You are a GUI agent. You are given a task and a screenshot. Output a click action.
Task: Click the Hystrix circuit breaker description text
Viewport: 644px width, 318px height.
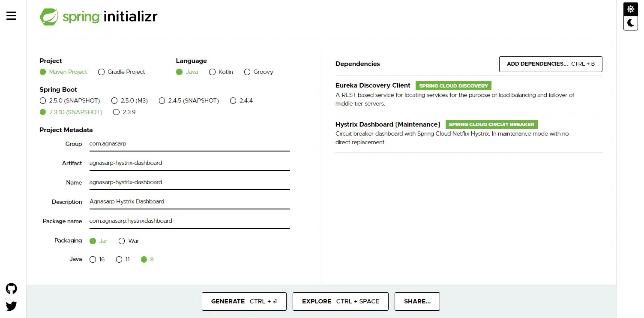(452, 138)
